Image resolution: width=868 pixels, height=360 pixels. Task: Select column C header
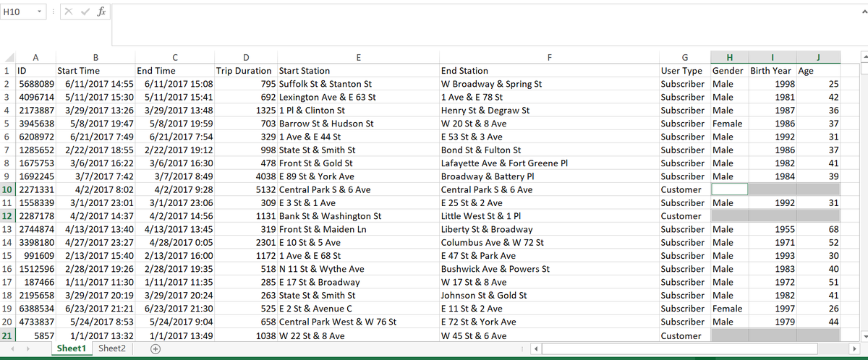(x=174, y=57)
